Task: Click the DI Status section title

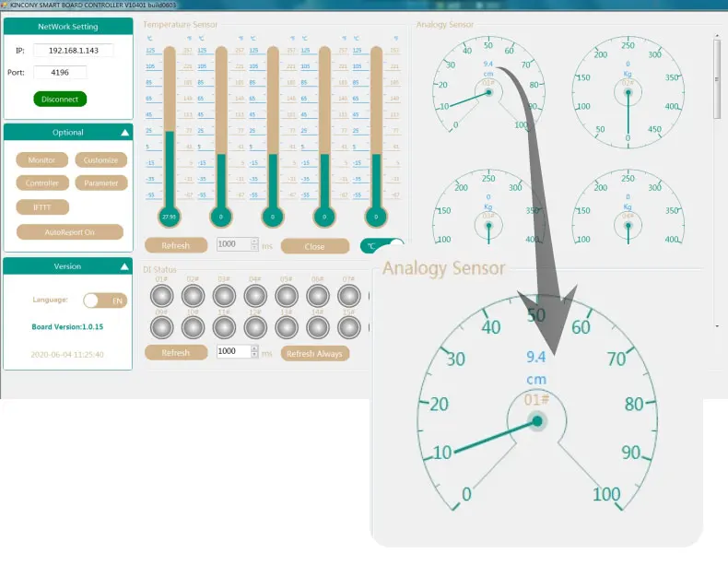Action: coord(159,269)
